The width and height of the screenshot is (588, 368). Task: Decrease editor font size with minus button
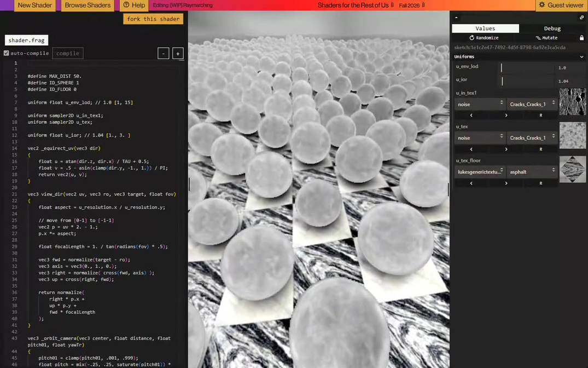163,53
